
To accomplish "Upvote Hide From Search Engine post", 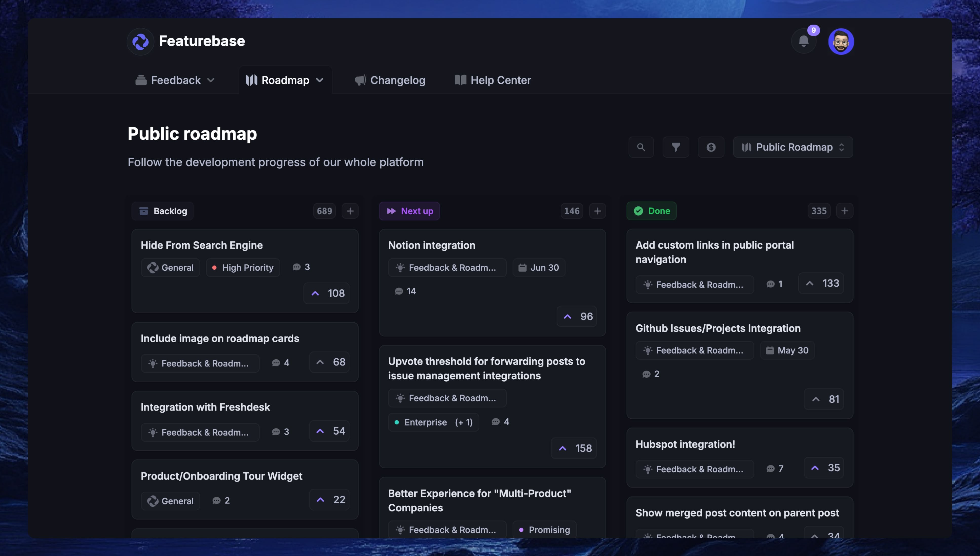I will (326, 293).
